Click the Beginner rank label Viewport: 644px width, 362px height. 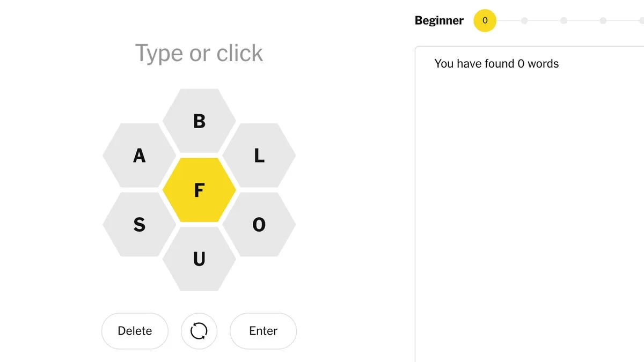pos(439,20)
